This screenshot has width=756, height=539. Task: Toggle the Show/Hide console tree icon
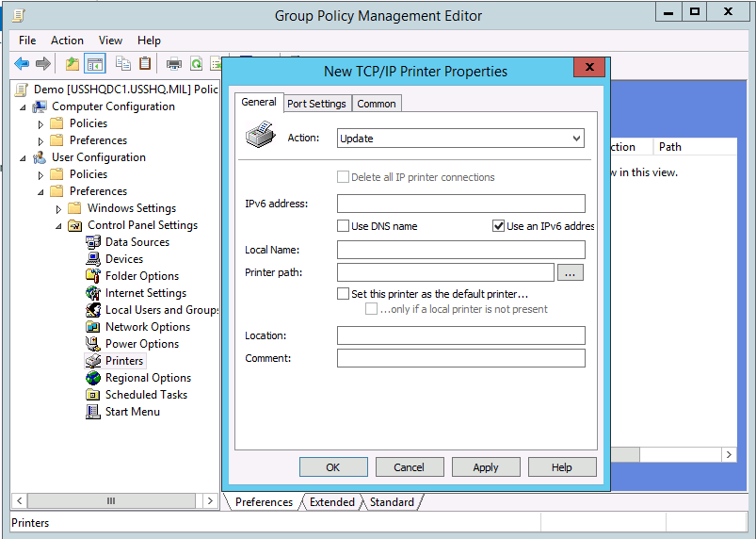(95, 63)
